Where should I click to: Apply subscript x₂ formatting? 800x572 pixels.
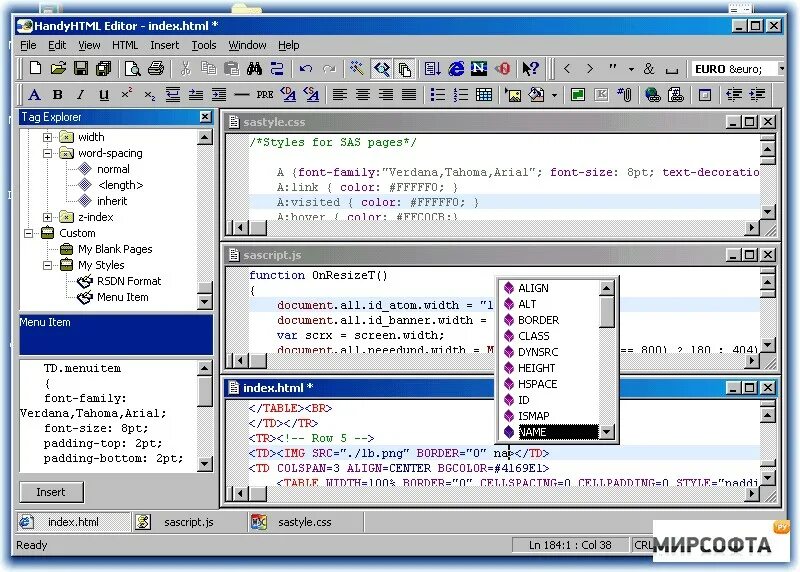coord(149,94)
